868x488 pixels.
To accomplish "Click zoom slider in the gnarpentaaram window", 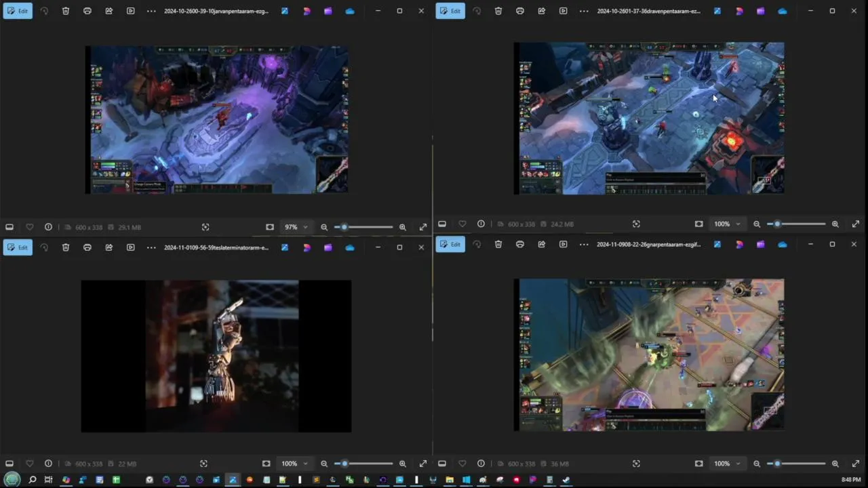I will point(796,464).
